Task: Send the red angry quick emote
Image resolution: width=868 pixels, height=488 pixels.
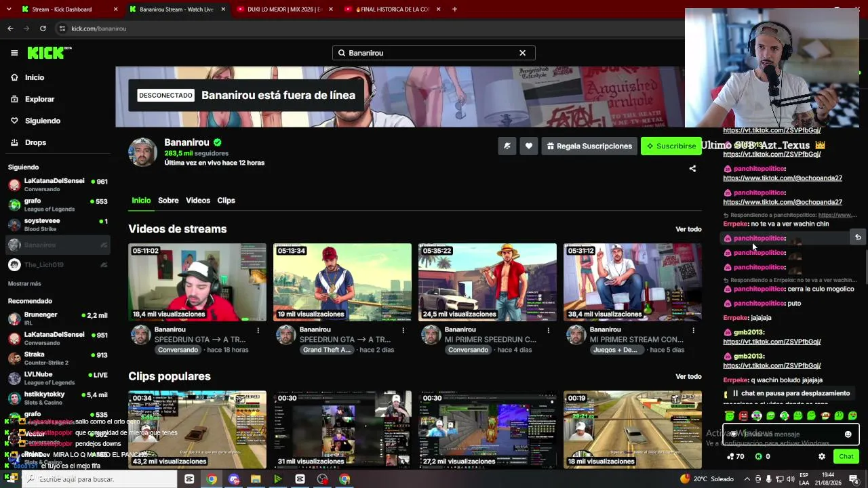Action: point(743,415)
